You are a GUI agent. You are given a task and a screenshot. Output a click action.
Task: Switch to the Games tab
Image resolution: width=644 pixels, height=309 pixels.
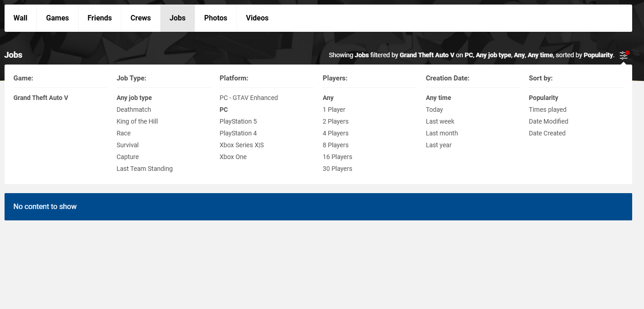tap(57, 18)
